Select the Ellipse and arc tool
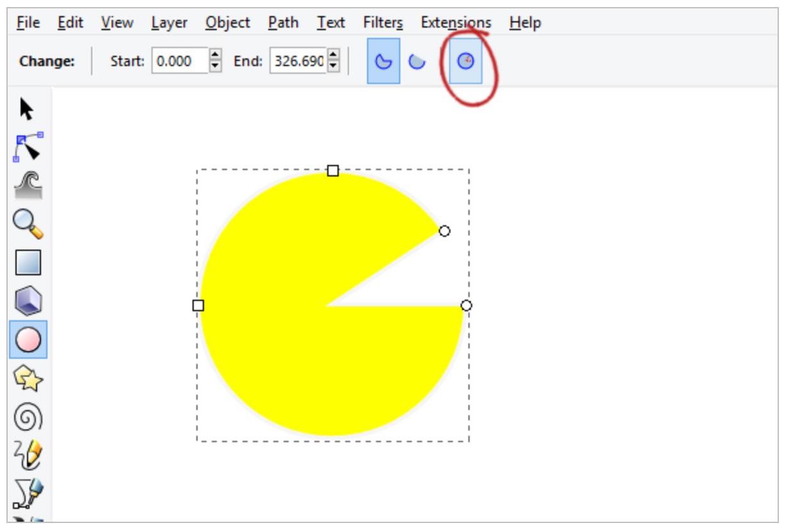The image size is (793, 532). pyautogui.click(x=28, y=339)
